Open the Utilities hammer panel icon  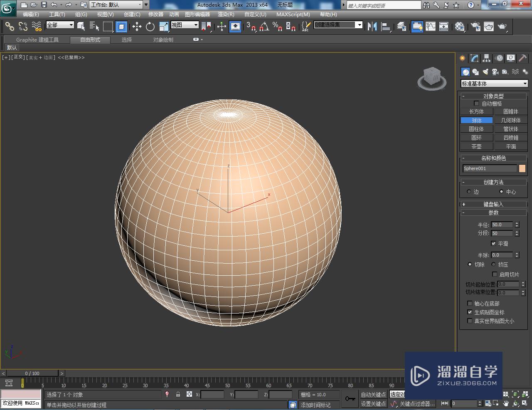click(x=523, y=58)
